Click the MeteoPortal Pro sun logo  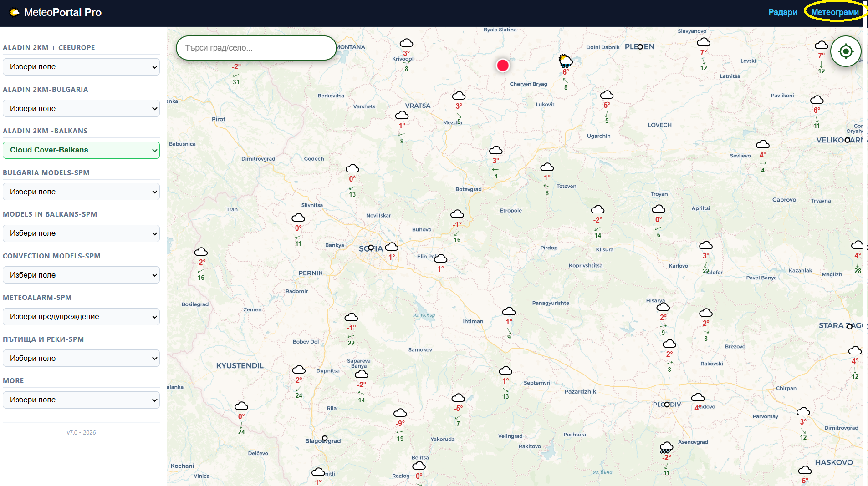point(15,12)
